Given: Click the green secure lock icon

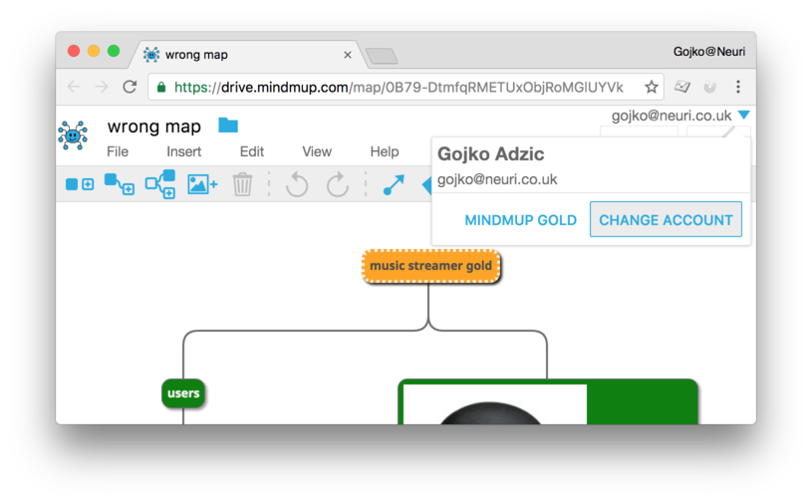Looking at the screenshot, I should click(x=161, y=87).
